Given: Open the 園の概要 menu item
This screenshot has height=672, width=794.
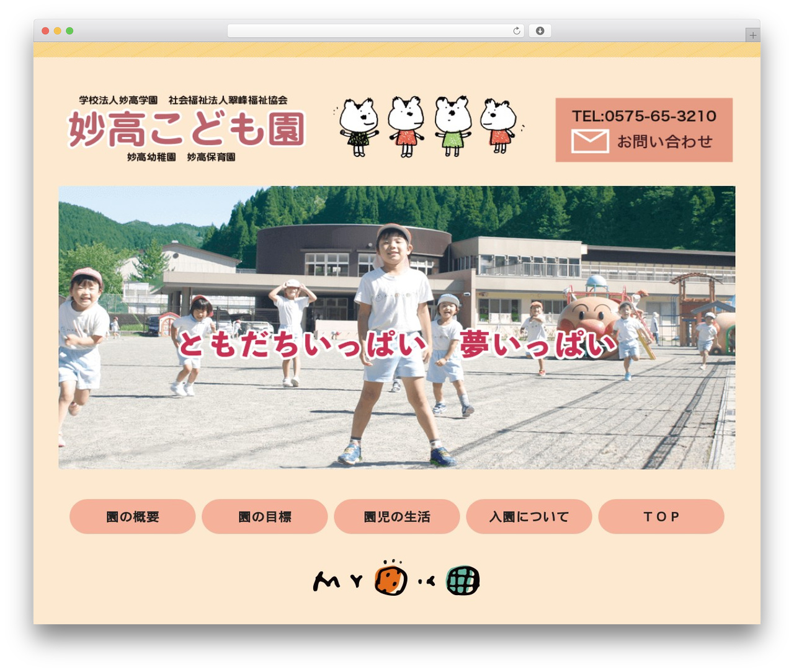Looking at the screenshot, I should point(132,516).
